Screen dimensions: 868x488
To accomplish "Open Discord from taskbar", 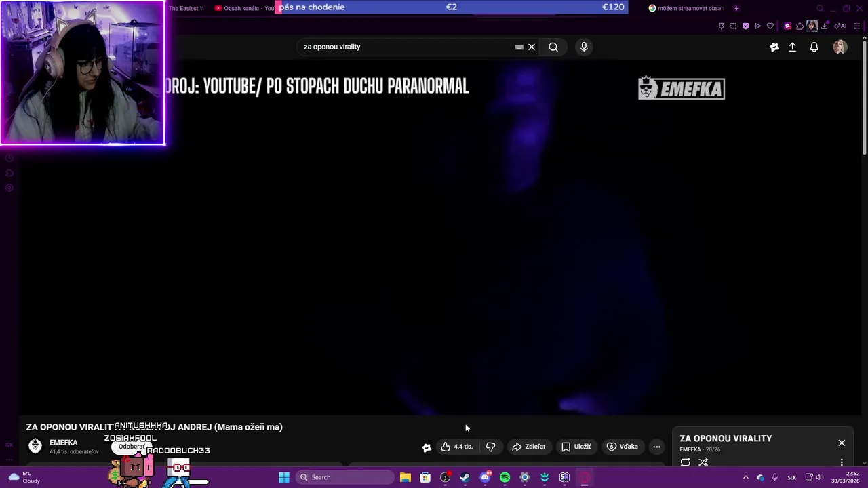I will pos(485,477).
